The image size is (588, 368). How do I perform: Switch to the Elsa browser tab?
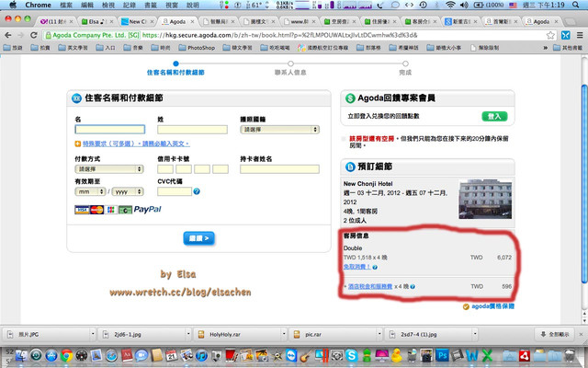coord(96,21)
